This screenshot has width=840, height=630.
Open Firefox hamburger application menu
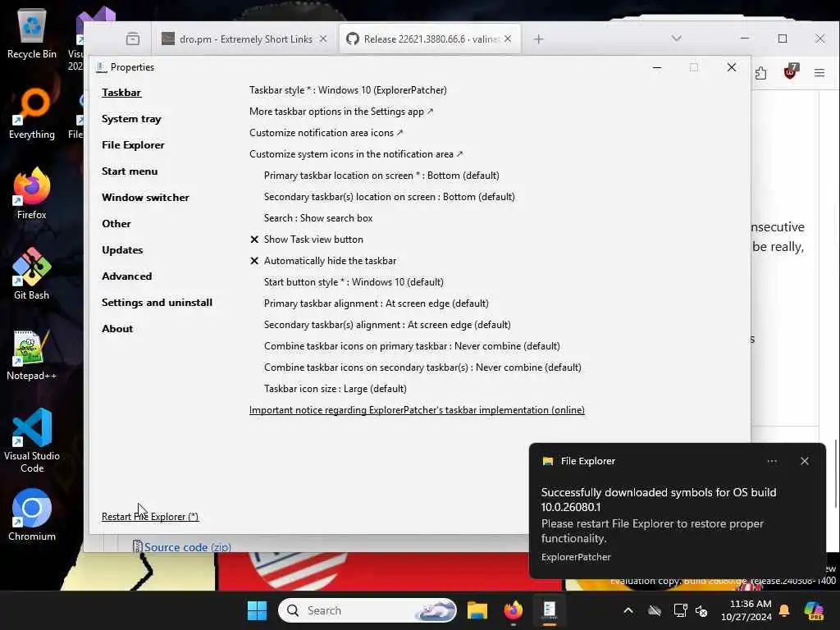coord(819,73)
